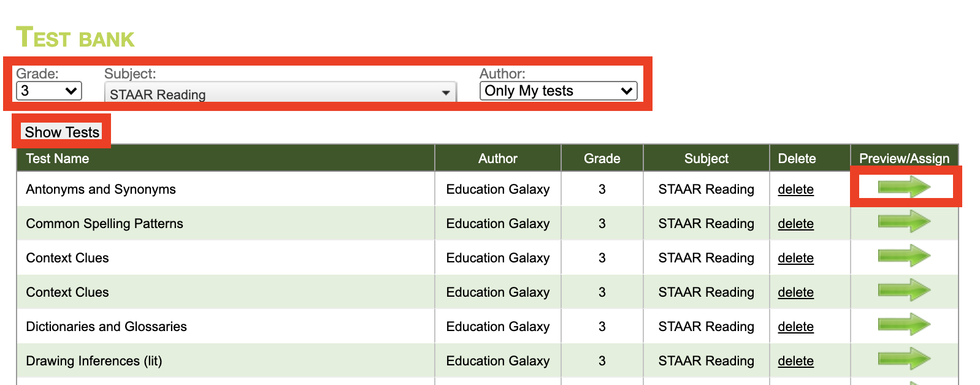
Task: Select the Common Spelling Patterns test name
Action: pos(104,224)
